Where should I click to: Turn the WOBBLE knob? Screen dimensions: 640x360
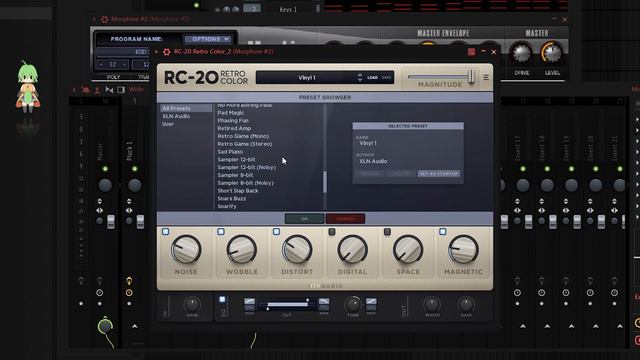click(242, 249)
